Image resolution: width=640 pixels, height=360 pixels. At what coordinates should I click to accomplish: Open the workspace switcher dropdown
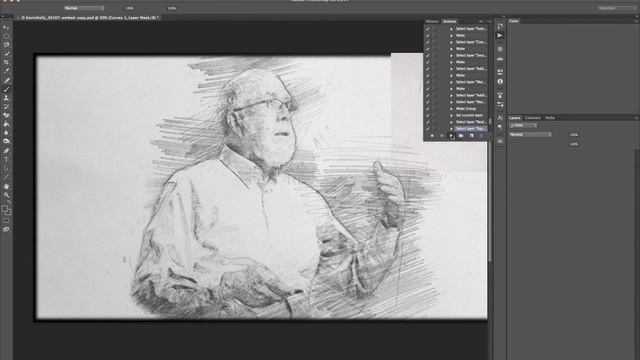click(616, 8)
